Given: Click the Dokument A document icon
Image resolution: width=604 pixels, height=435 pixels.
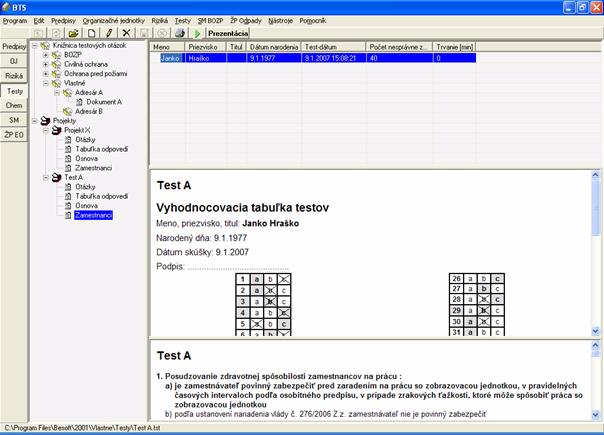Looking at the screenshot, I should point(79,102).
